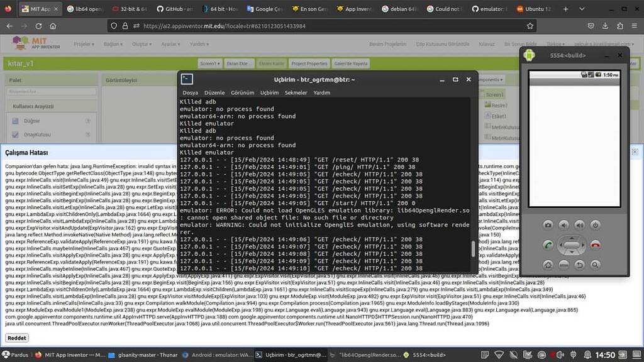Screen dimensions: 644x362
Task: Open the Sekmeler menu in terminal
Action: tap(296, 92)
